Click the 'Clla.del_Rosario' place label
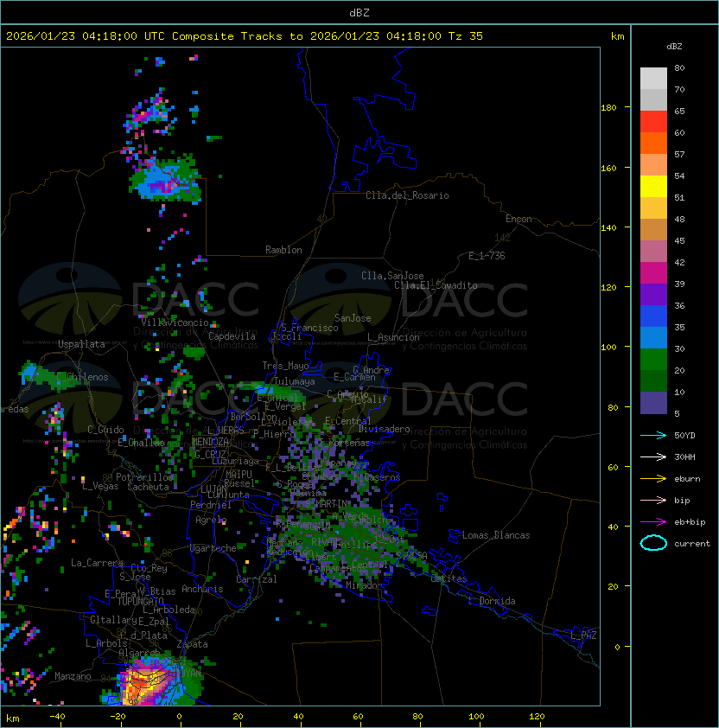The image size is (719, 728). click(x=407, y=196)
